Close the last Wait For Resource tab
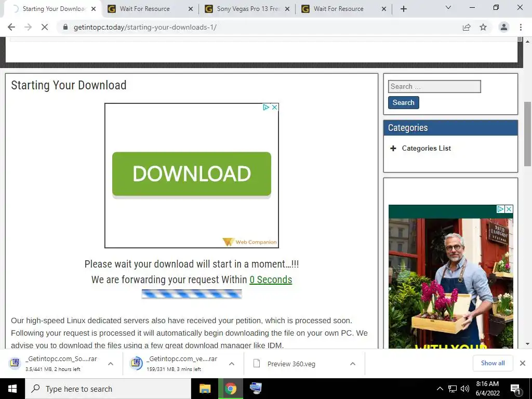The image size is (532, 399). pos(384,9)
